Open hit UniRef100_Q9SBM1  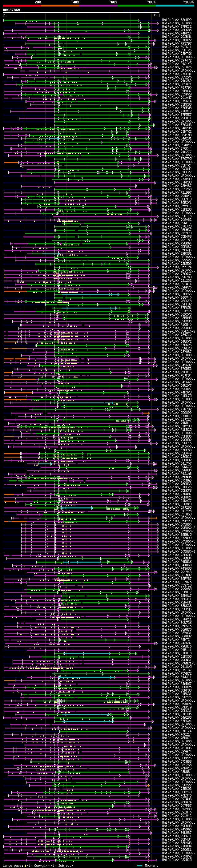[177, 37]
